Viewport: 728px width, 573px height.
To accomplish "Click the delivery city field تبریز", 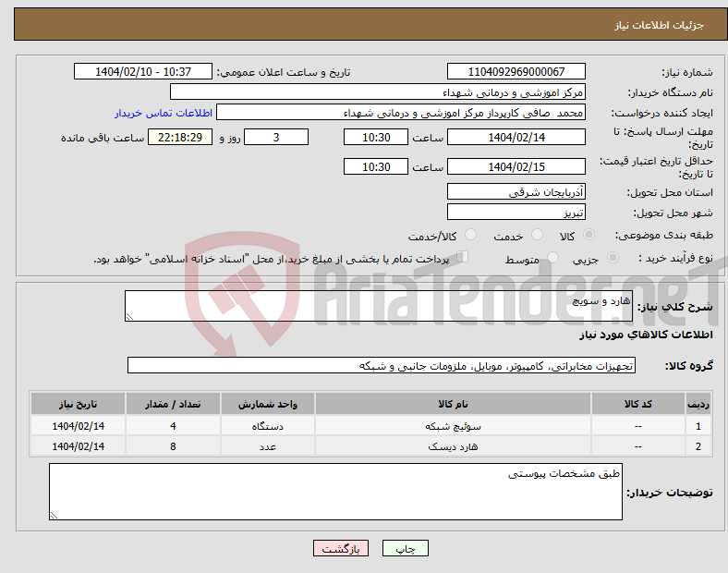I will pyautogui.click(x=516, y=213).
